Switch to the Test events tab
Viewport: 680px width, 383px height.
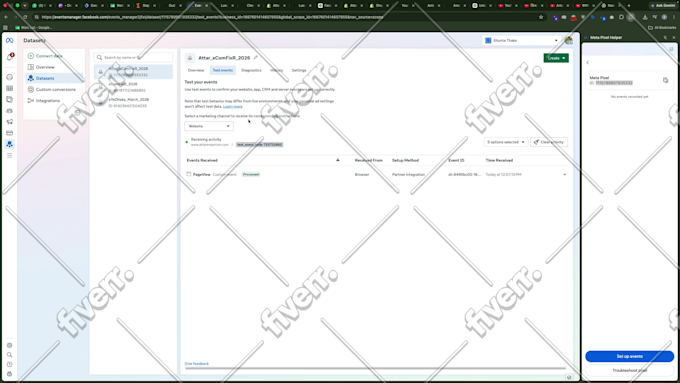click(222, 70)
